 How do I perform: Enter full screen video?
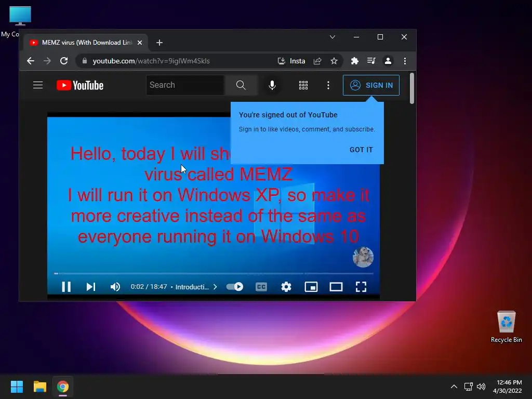tap(361, 287)
